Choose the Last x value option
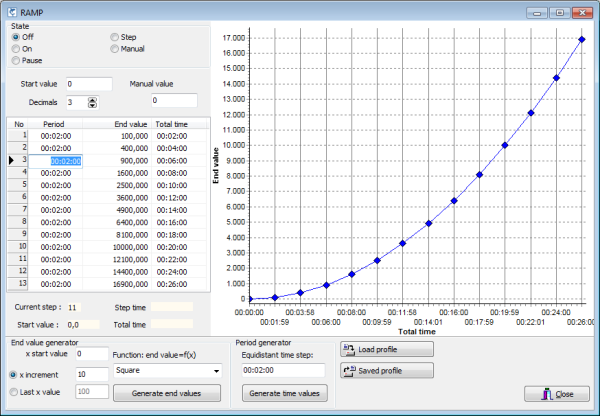This screenshot has height=416, width=600. pos(14,393)
